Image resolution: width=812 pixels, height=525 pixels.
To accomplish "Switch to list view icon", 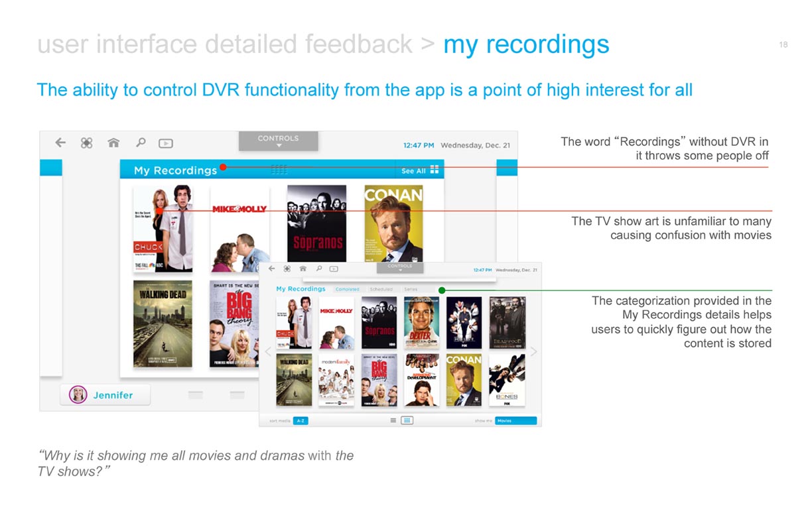I will (393, 420).
